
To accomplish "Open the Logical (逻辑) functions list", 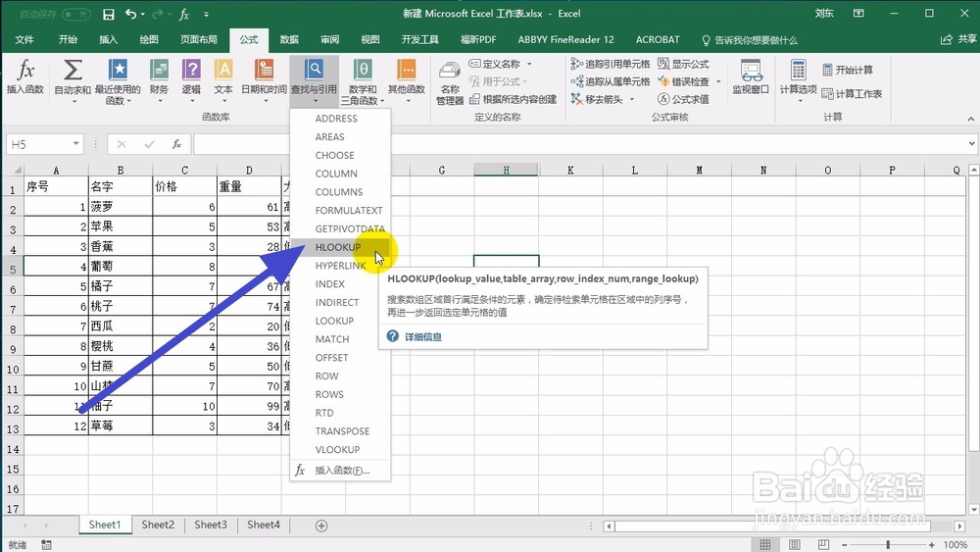I will [x=191, y=81].
